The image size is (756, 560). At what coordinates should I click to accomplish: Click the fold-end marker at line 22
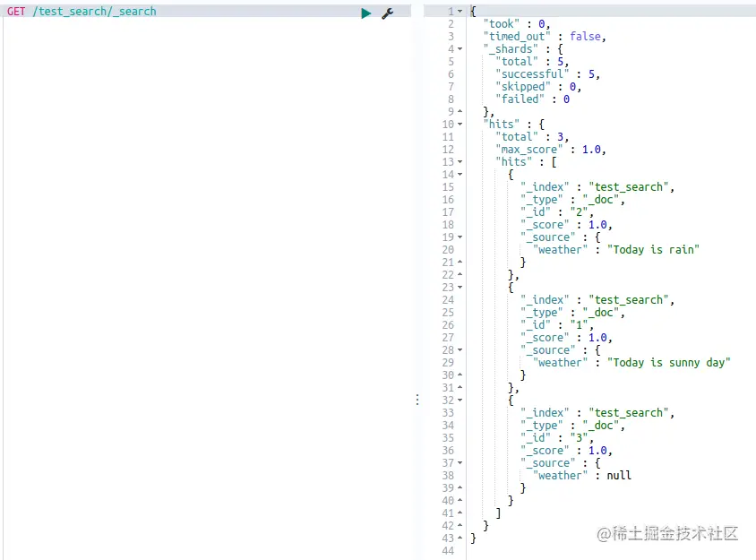(x=460, y=274)
